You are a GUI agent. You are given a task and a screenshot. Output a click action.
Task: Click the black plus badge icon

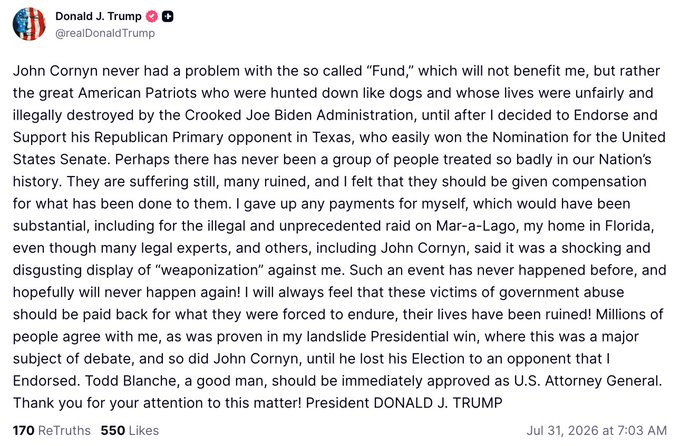167,16
